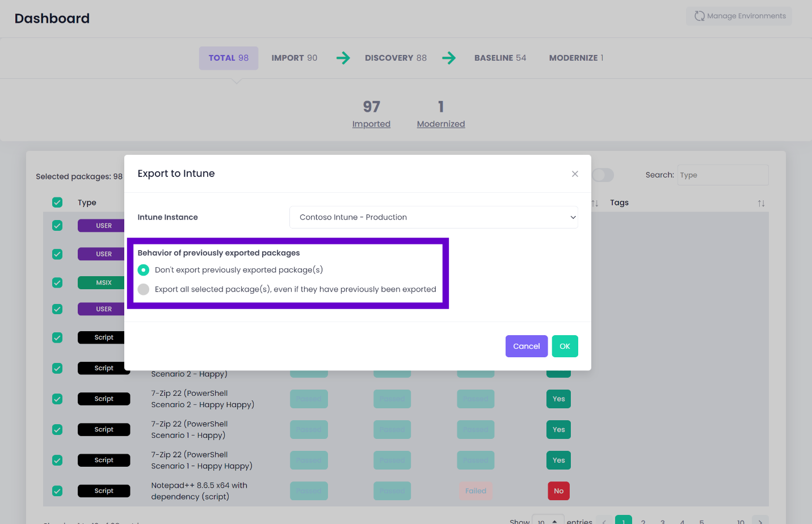This screenshot has height=524, width=812.
Task: Click the sort icon on the Tags column
Action: pos(761,203)
